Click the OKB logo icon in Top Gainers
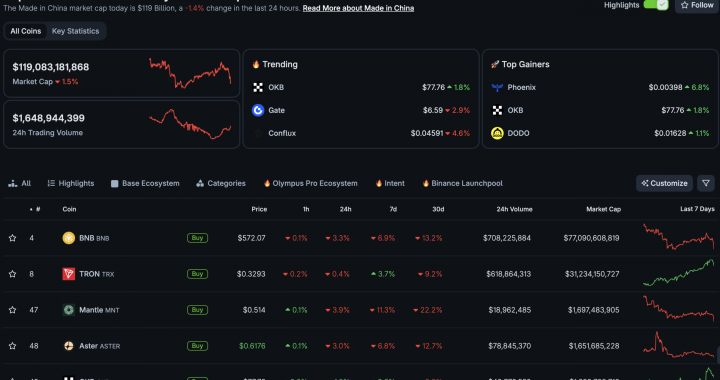The image size is (720, 380). (x=497, y=110)
